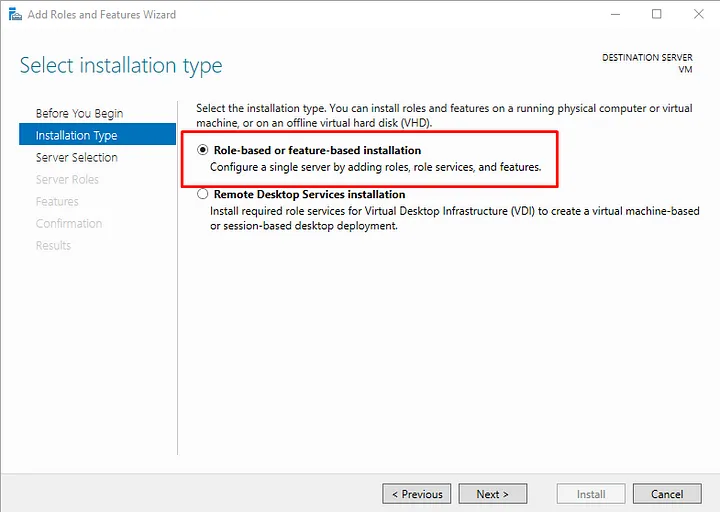
Task: Choose the Remote Desktop Services installation radio button
Action: click(204, 195)
